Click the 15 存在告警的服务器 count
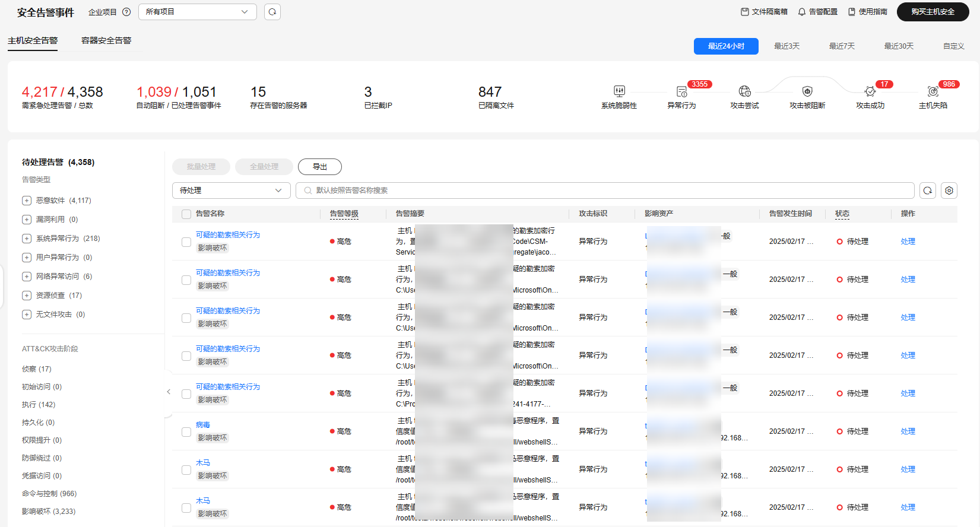Image resolution: width=980 pixels, height=527 pixels. [x=258, y=92]
